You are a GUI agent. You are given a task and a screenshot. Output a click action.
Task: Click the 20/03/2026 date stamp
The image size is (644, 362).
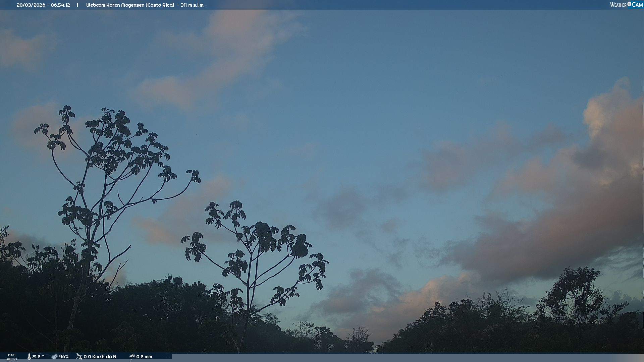[30, 5]
